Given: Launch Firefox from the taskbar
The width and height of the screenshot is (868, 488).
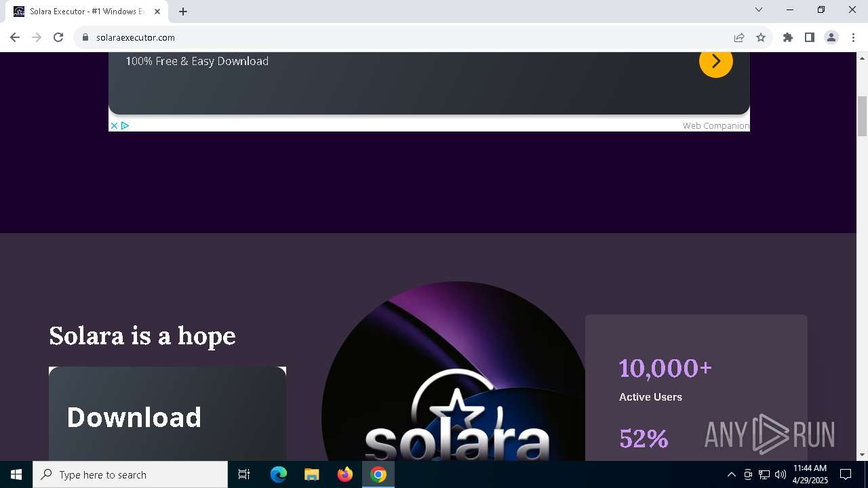Looking at the screenshot, I should [345, 474].
